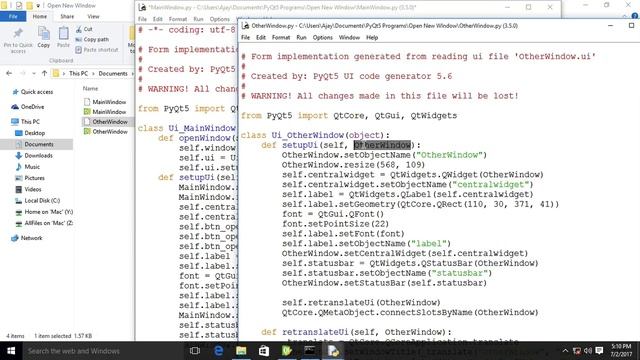Open quick access toolbar dropdown arrow
Screen dimensions: 640x360
tap(38, 6)
